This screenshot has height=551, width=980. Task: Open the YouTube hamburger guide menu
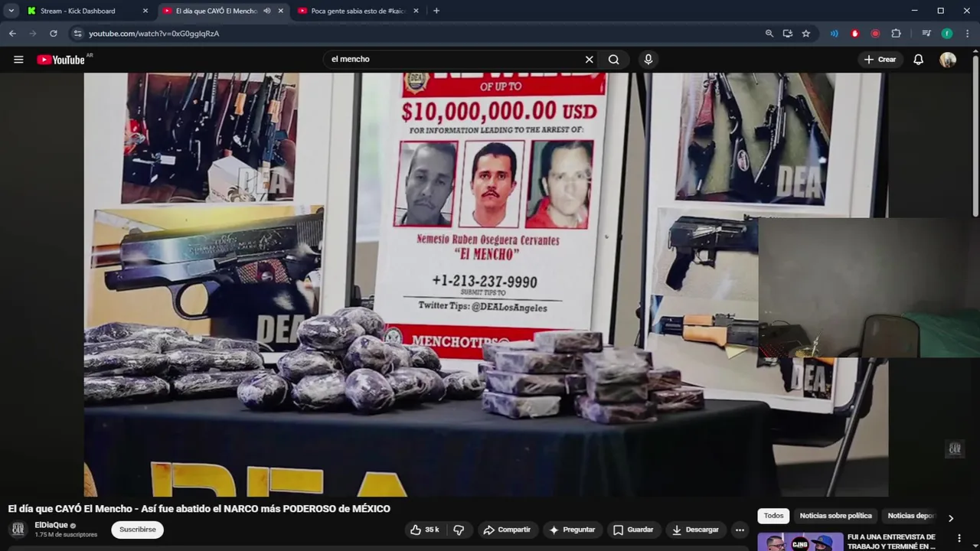[x=18, y=60]
